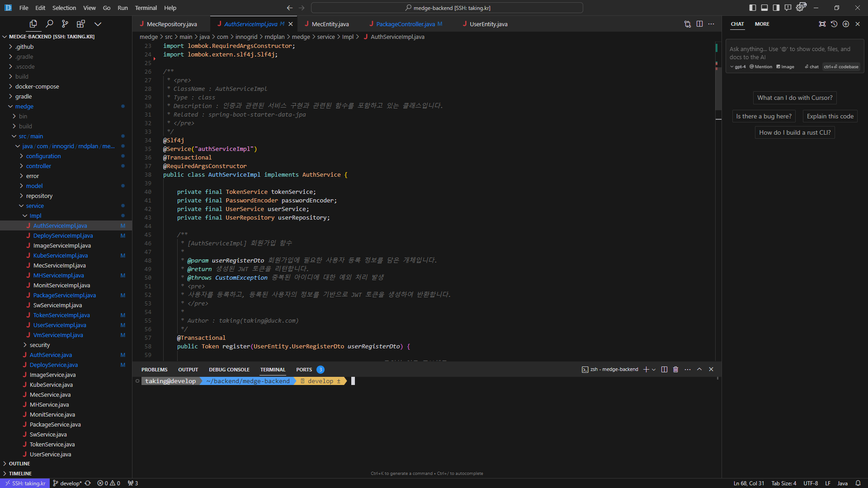Click the search icon in sidebar

[49, 23]
